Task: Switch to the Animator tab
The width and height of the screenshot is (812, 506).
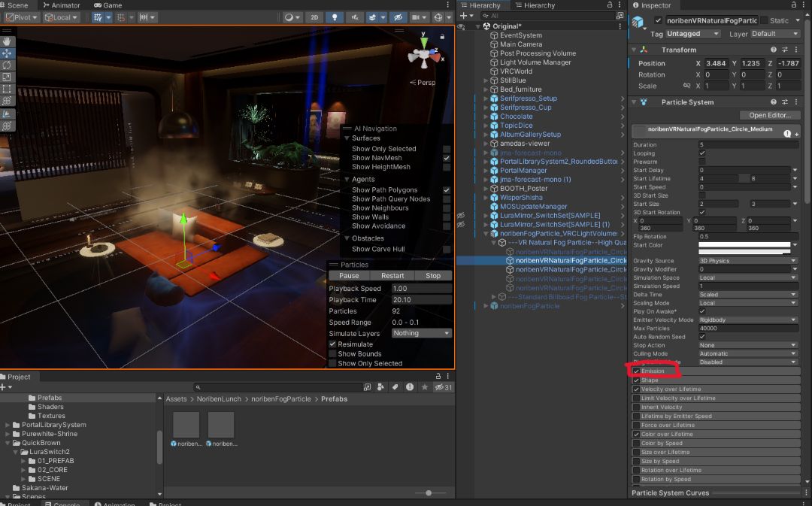Action: 61,5
